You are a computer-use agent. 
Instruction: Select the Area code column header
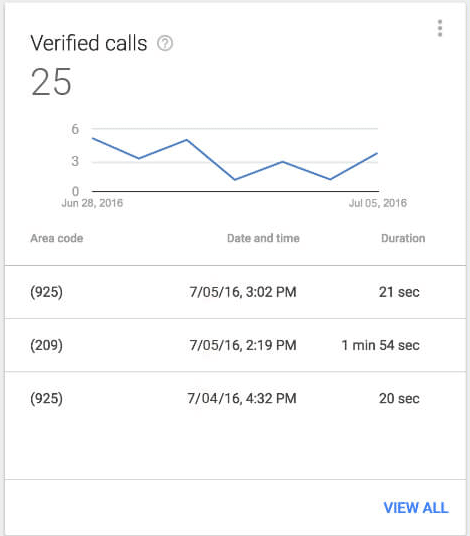tap(57, 238)
